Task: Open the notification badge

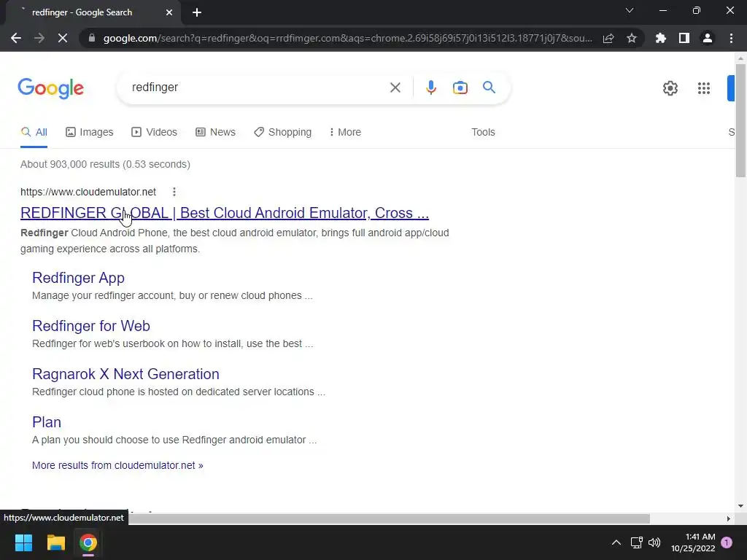Action: [727, 542]
